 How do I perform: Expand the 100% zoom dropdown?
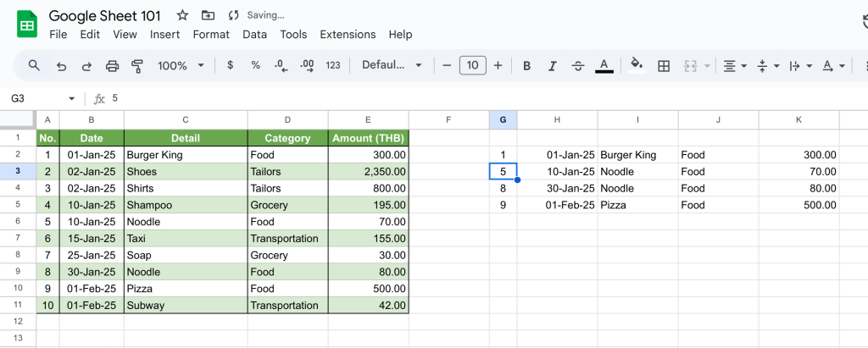click(x=181, y=65)
